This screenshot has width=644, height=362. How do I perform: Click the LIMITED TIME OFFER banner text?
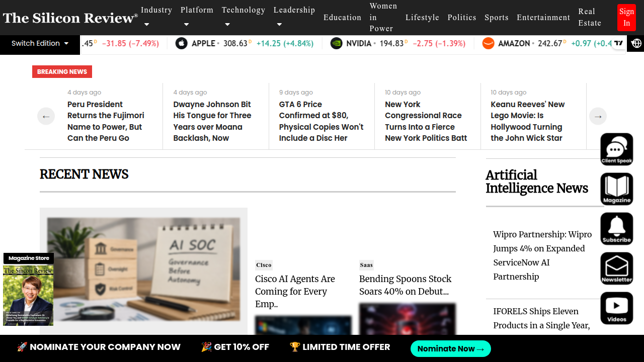point(340,347)
